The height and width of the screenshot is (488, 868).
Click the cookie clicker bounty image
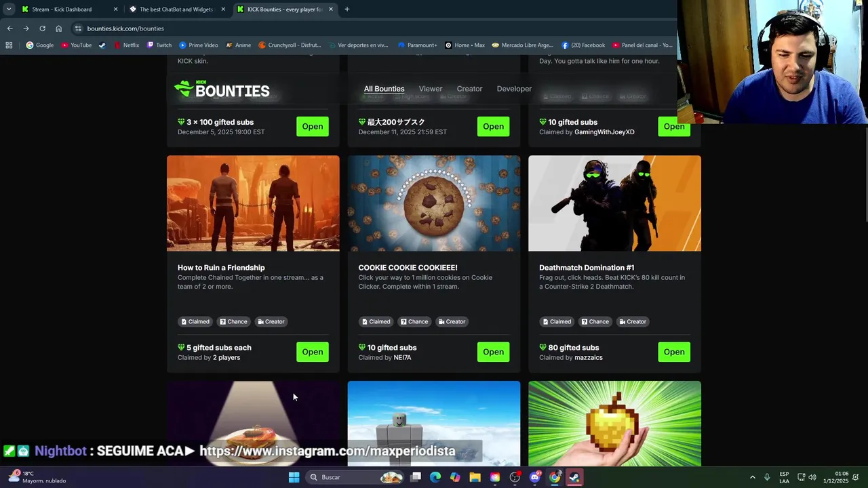coord(434,203)
